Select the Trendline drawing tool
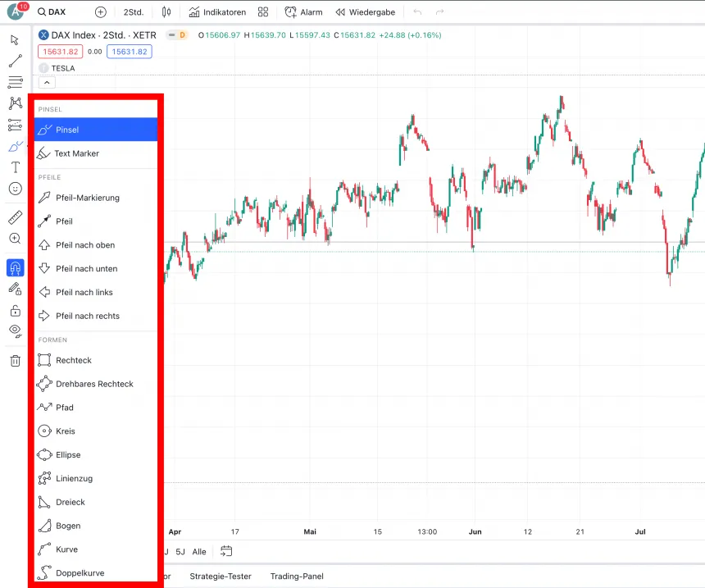705x588 pixels. tap(15, 60)
